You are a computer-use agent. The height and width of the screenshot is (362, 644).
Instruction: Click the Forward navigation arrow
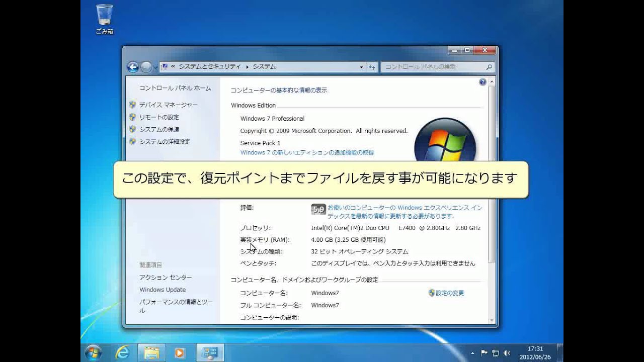pyautogui.click(x=146, y=67)
